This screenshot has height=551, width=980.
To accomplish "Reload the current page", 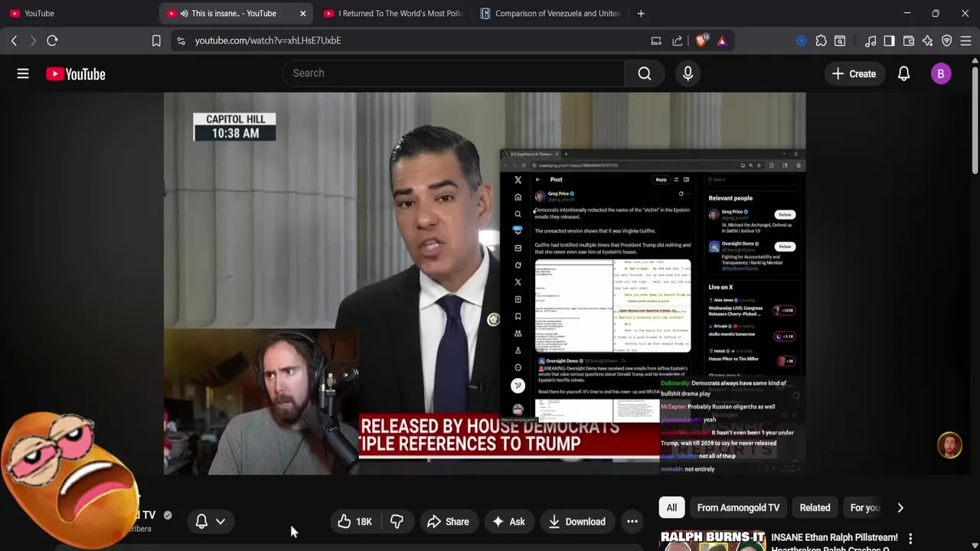I will click(x=52, y=41).
